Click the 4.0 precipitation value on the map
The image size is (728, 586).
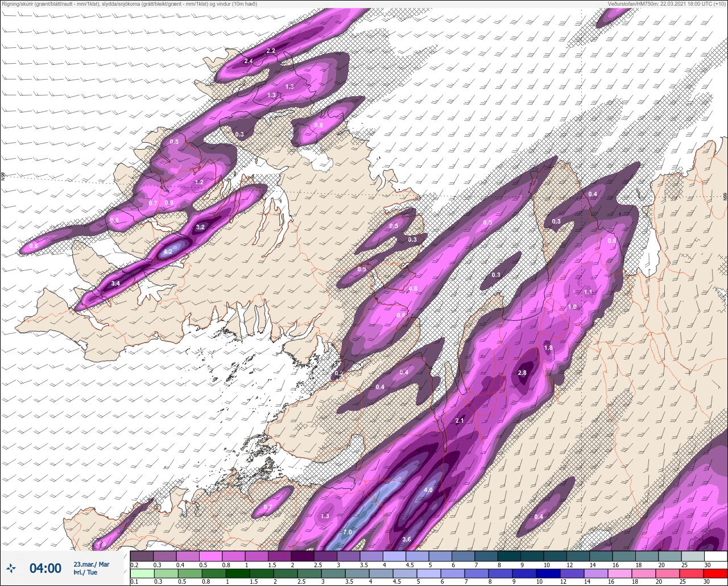429,490
